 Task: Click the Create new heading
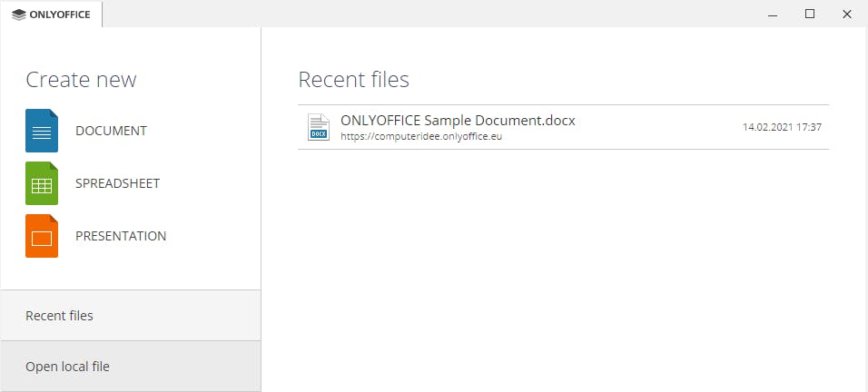[81, 80]
